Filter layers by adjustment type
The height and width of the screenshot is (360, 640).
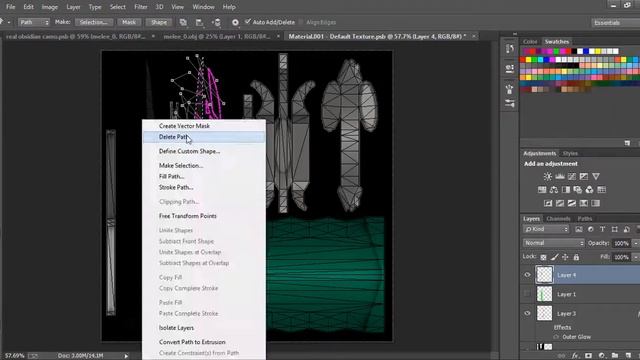(x=591, y=229)
